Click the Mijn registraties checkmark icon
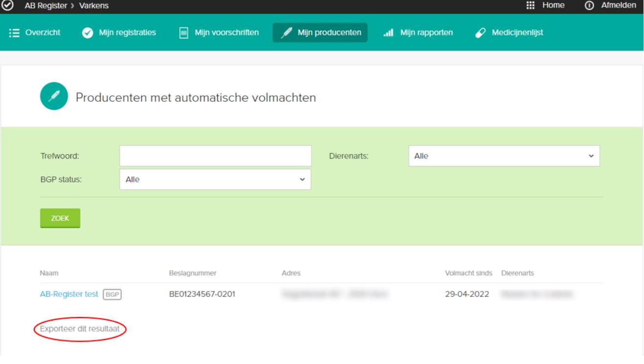The width and height of the screenshot is (644, 364). (87, 33)
